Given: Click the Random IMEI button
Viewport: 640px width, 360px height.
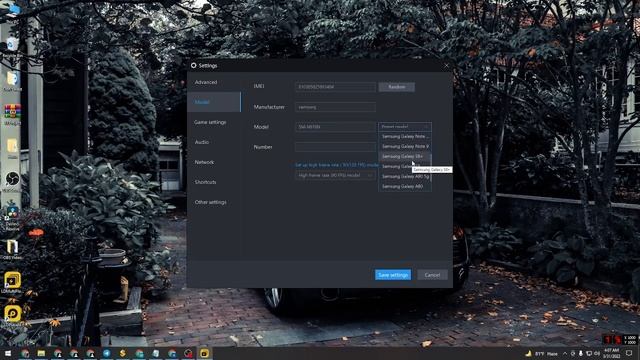Looking at the screenshot, I should click(x=396, y=87).
